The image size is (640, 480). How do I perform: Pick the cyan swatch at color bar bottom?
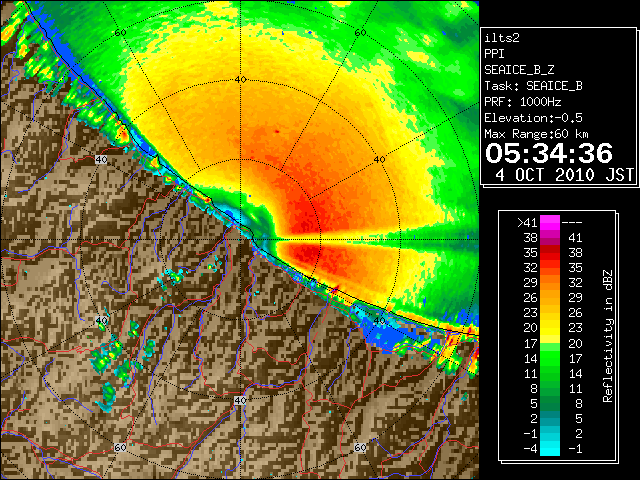point(550,449)
